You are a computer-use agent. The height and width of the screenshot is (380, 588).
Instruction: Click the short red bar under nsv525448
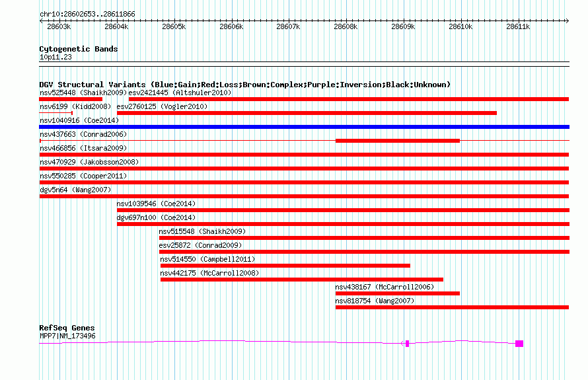click(x=71, y=99)
